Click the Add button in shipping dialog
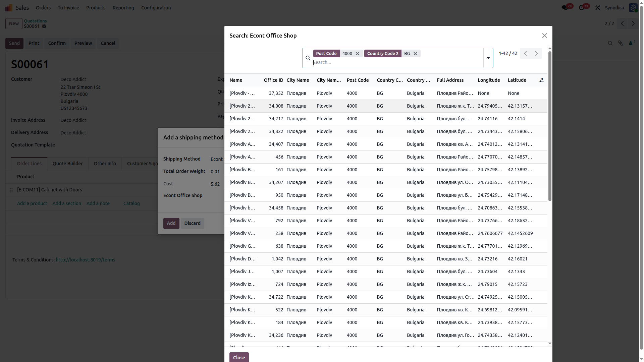The width and height of the screenshot is (644, 362). tap(171, 223)
